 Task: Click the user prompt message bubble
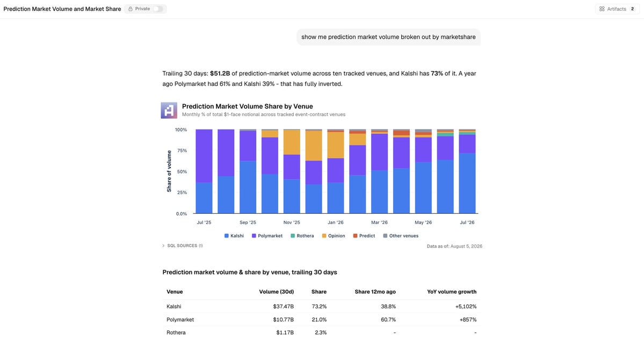click(x=388, y=37)
